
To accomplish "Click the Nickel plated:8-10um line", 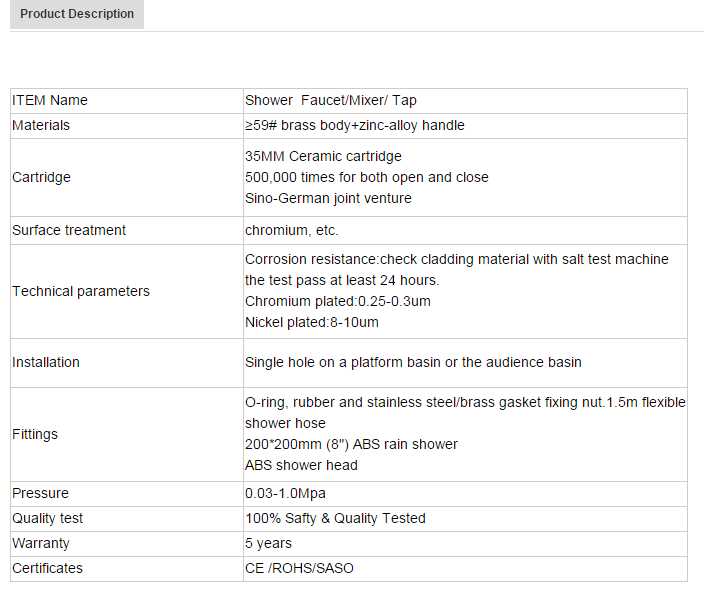I will coord(312,322).
